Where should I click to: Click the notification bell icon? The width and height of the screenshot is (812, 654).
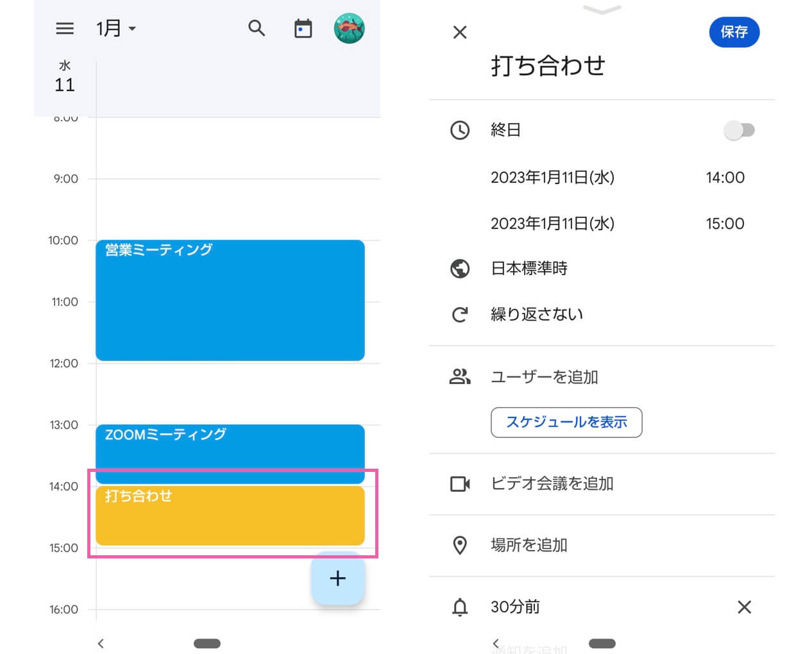pos(460,607)
